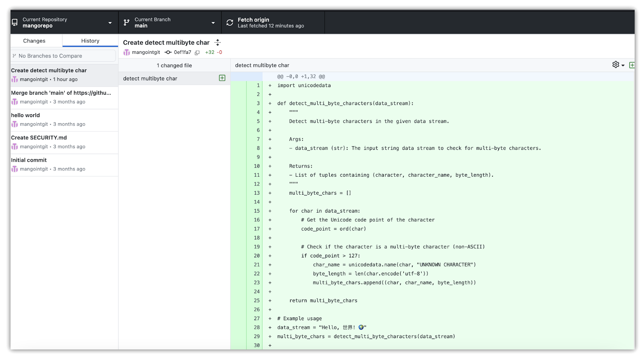The image size is (644, 360).
Task: Click the commit node icon before 0ef1fa7
Action: 168,52
